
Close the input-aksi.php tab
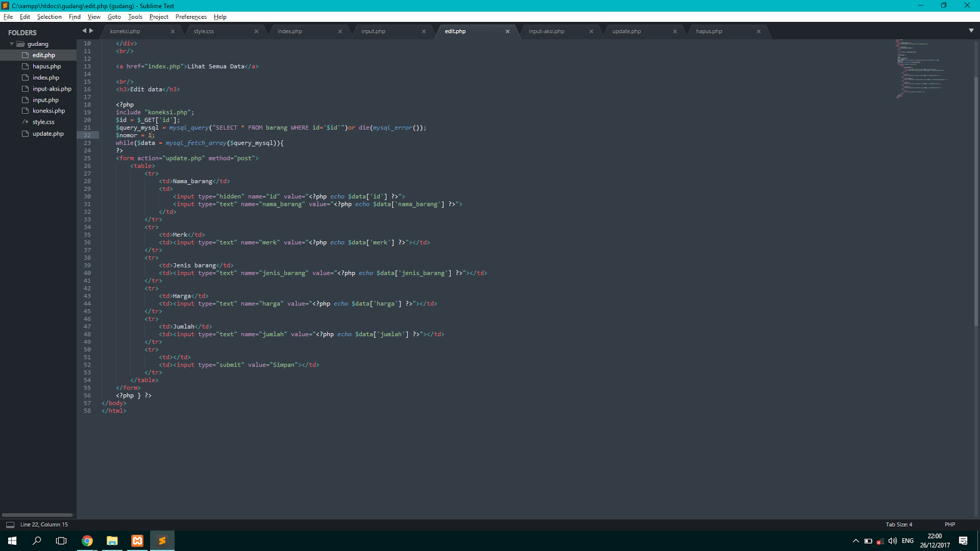point(591,31)
